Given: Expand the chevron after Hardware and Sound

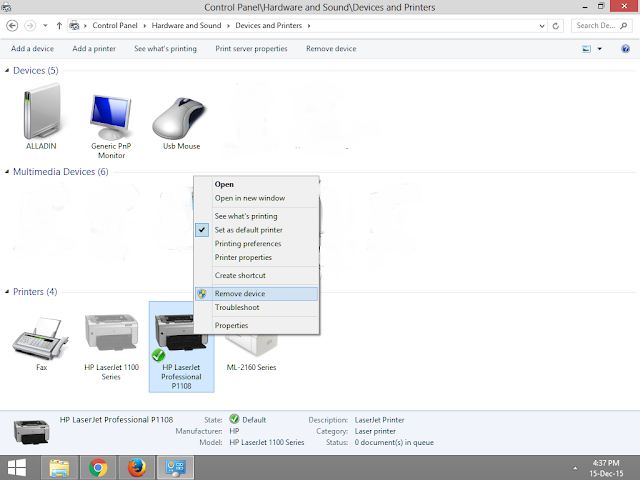Looking at the screenshot, I should coord(229,26).
